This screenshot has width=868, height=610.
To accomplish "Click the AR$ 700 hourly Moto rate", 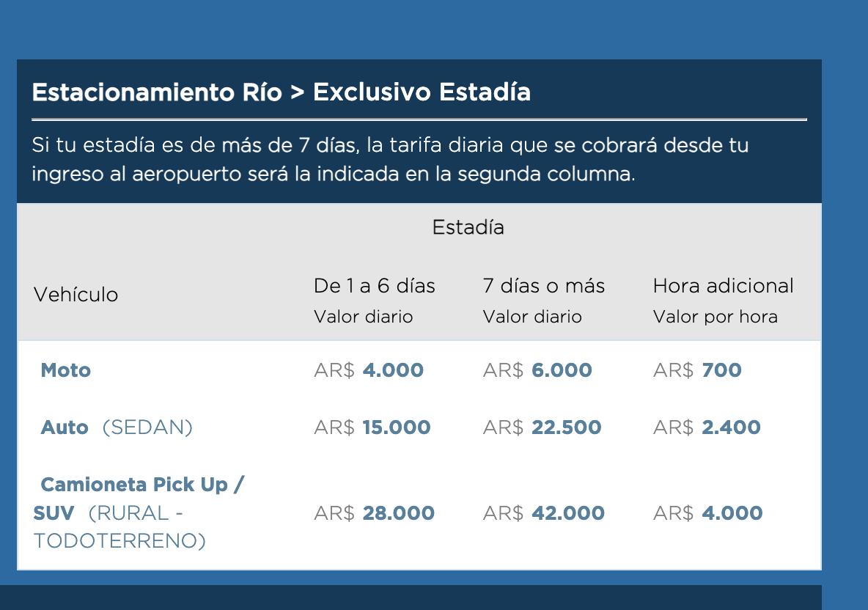I will coord(697,370).
